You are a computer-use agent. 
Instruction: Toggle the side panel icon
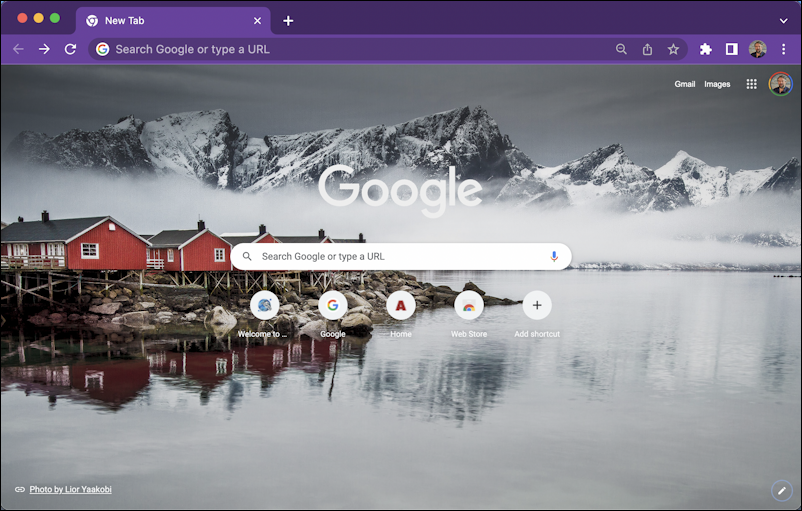tap(731, 49)
